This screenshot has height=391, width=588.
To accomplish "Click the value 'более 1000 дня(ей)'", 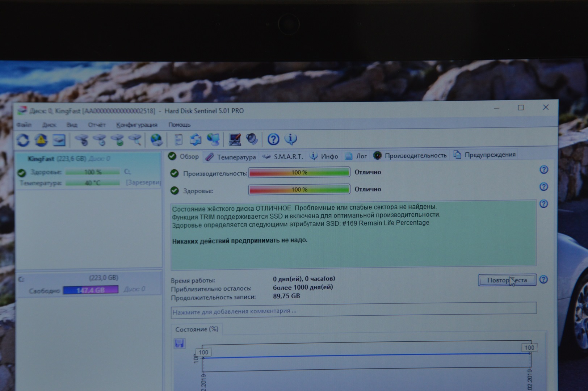I will click(x=303, y=287).
